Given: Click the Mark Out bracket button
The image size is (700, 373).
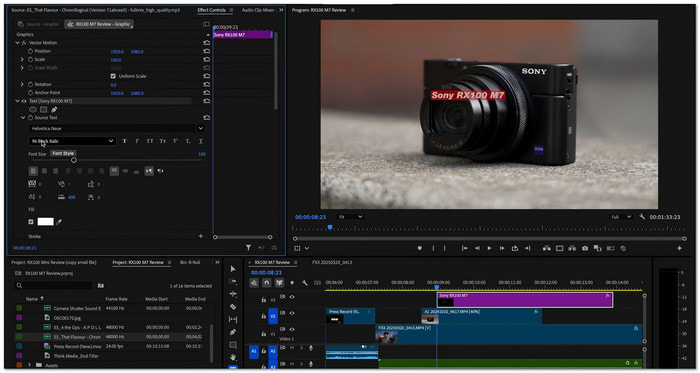Looking at the screenshot, I should (445, 248).
